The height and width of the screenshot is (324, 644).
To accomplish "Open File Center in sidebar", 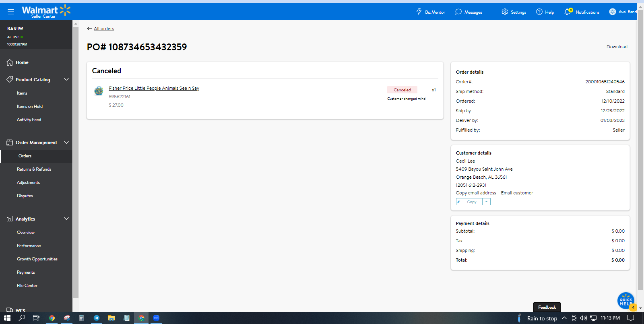I will tap(27, 285).
